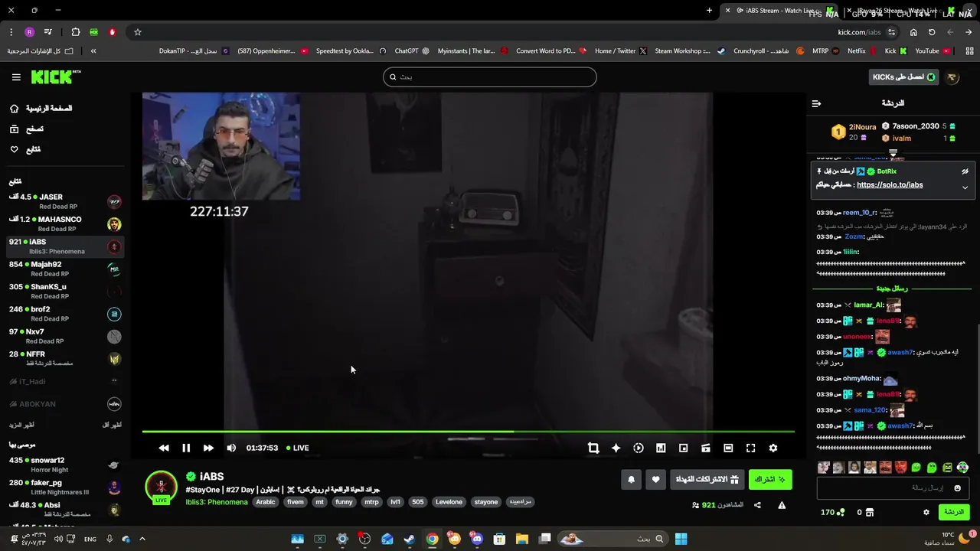
Task: Open NFFR channel in sidebar
Action: 64,358
